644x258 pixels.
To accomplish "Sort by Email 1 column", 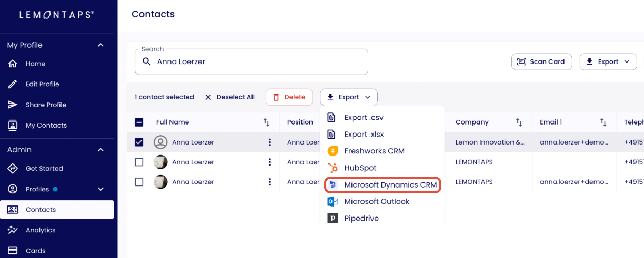I will pyautogui.click(x=603, y=122).
